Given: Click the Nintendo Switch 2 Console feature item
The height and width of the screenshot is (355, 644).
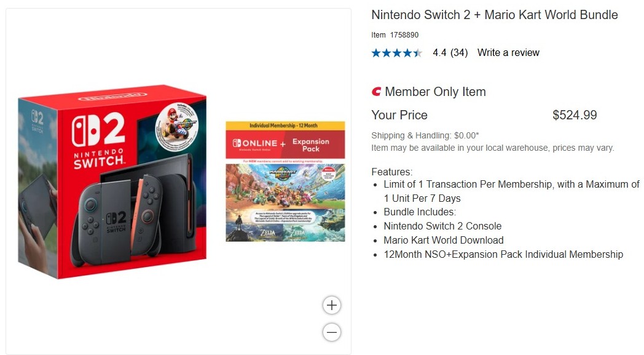Looking at the screenshot, I should 442,226.
